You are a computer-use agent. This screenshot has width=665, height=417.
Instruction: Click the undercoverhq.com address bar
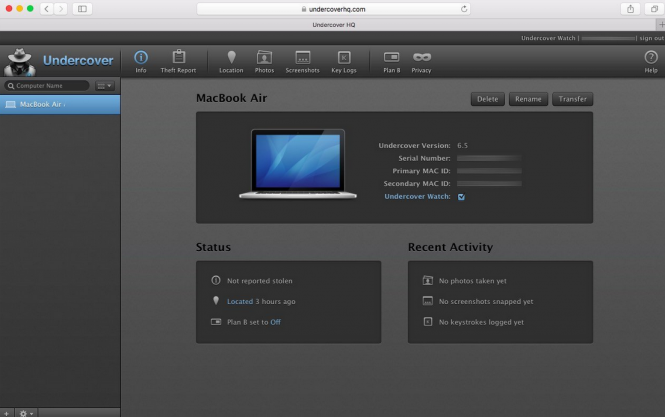pos(333,9)
